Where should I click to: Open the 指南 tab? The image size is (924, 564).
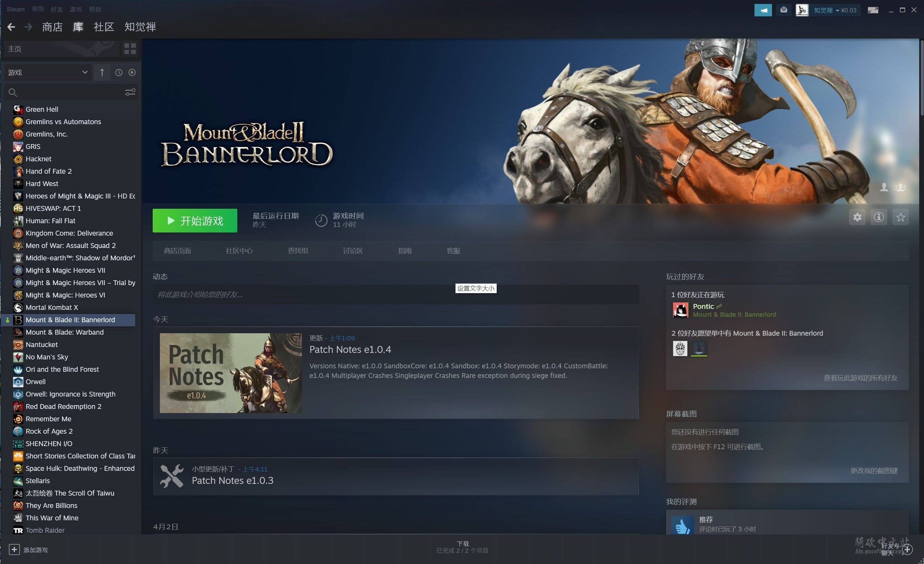pos(405,251)
